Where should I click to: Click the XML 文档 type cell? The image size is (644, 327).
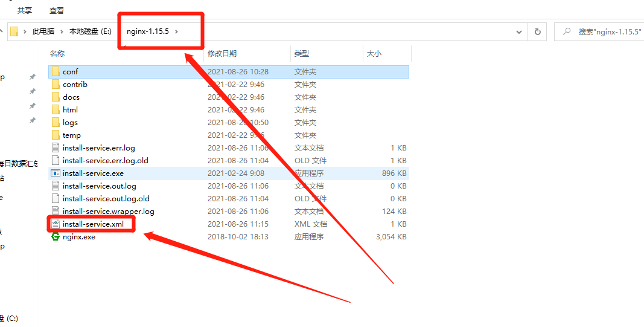click(310, 224)
